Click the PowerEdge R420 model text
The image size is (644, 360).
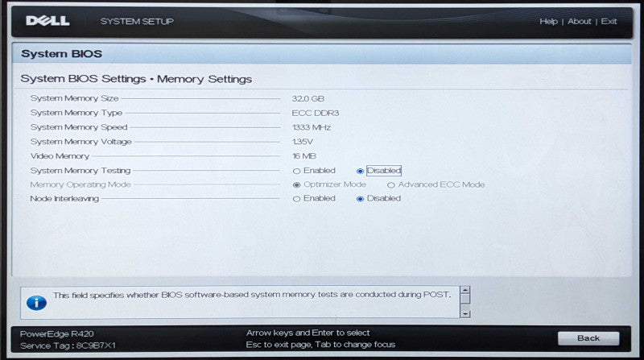click(x=57, y=333)
